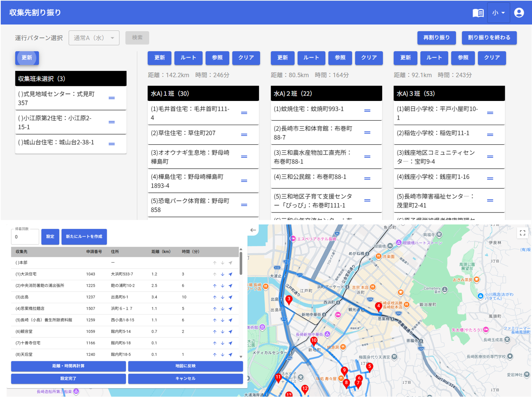This screenshot has height=397, width=532.
Task: Open the 運行パターン選択 dropdown showing 通常A（水）
Action: 94,38
